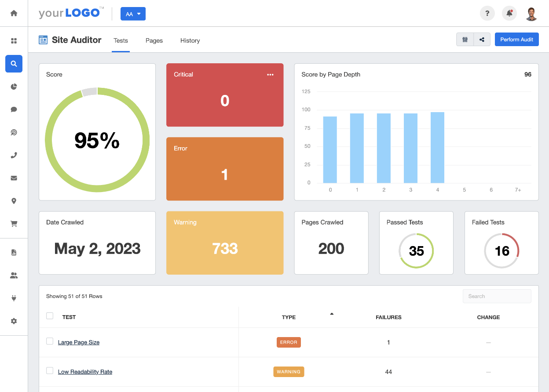Open the users group sidebar icon

tap(14, 276)
